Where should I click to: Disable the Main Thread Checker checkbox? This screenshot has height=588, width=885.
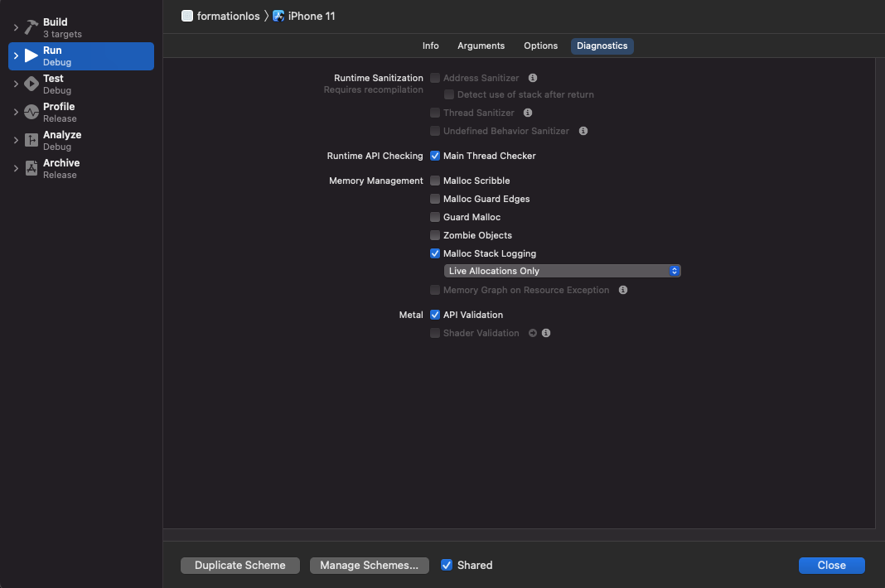tap(435, 156)
